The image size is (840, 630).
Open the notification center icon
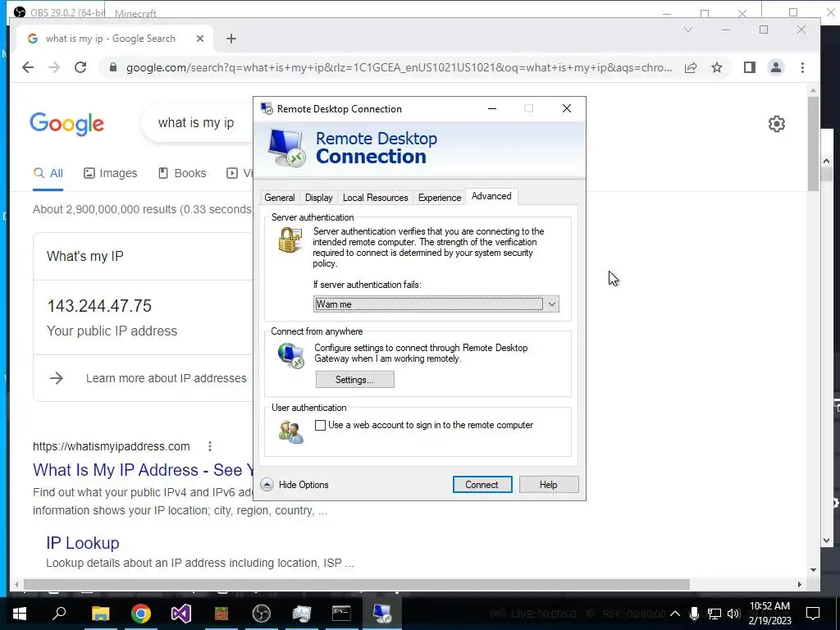(813, 614)
